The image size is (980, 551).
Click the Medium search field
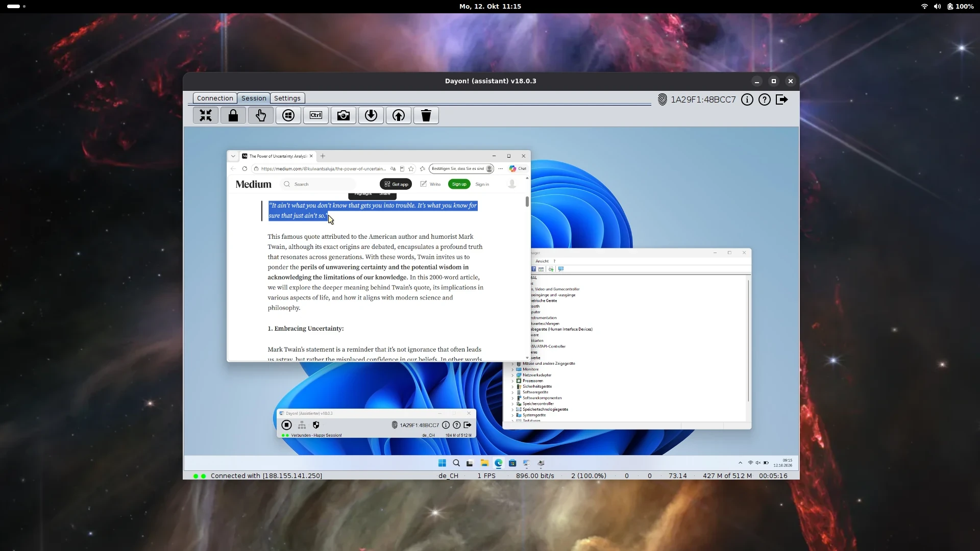(319, 184)
